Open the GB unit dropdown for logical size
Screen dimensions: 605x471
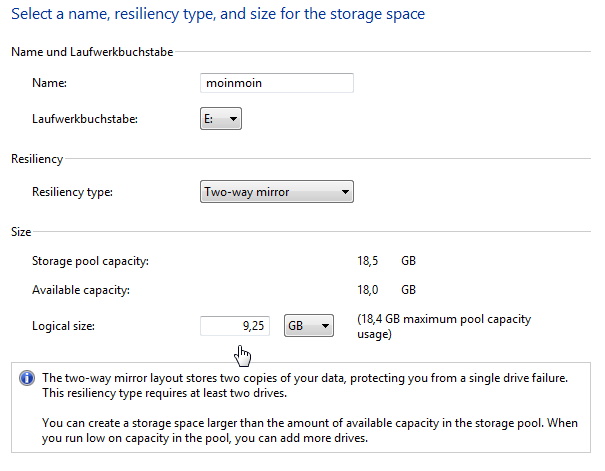pyautogui.click(x=309, y=326)
